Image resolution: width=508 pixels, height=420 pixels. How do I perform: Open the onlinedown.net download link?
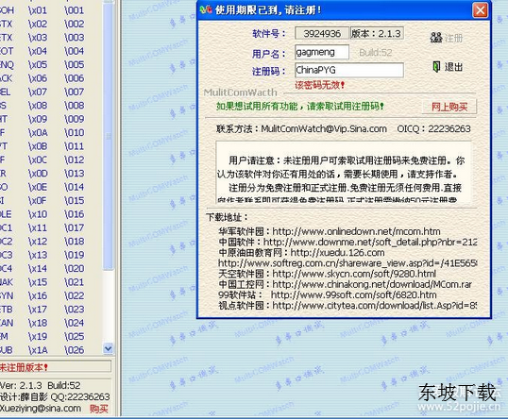[356, 231]
